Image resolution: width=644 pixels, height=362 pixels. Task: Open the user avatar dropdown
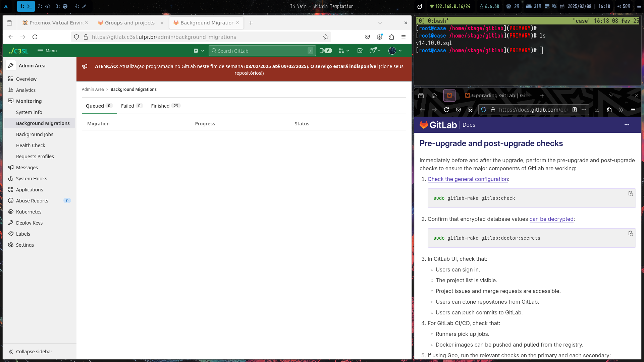coord(395,51)
